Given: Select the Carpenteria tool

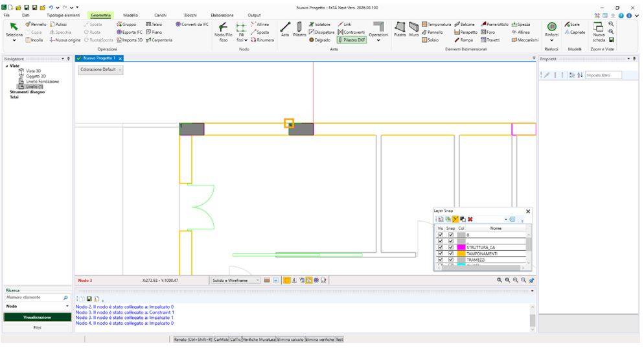Looking at the screenshot, I should [x=159, y=40].
